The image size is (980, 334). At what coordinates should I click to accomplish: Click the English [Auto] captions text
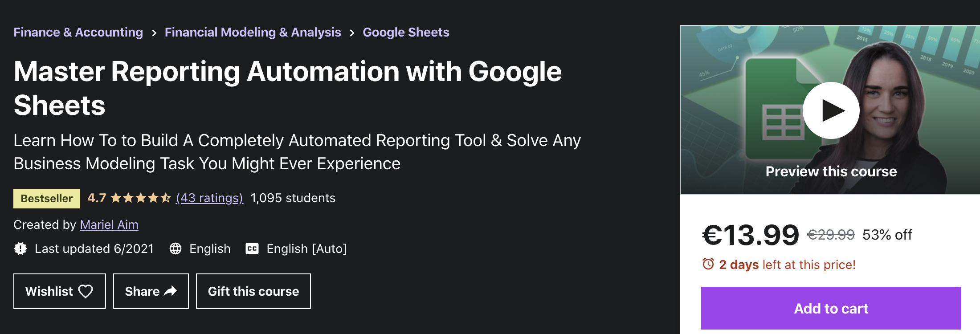[306, 248]
